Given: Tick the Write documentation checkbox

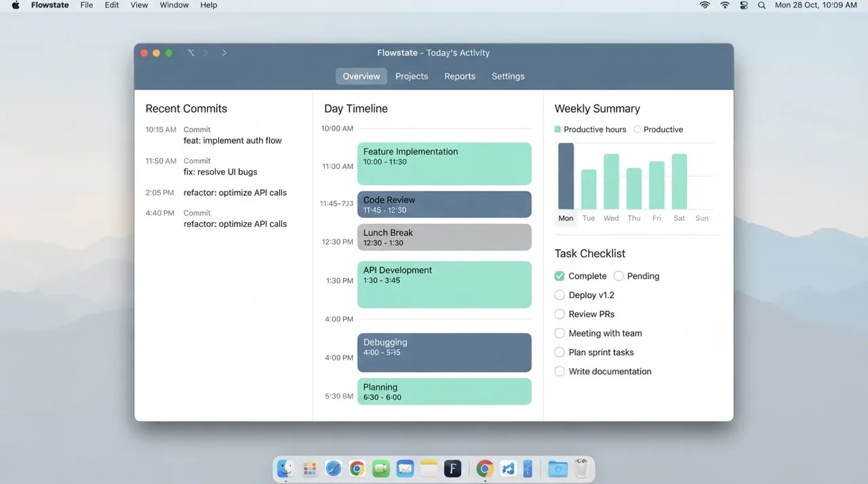Looking at the screenshot, I should [559, 371].
